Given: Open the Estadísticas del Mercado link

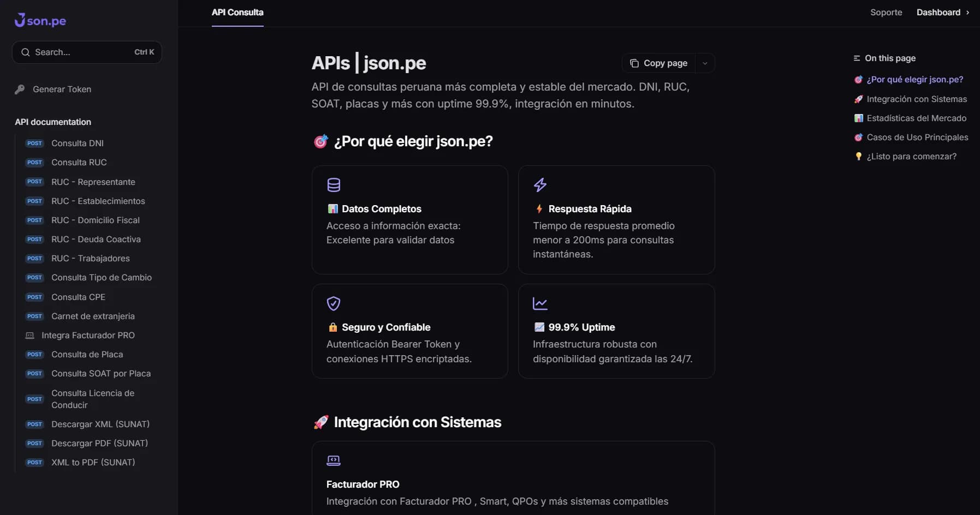Looking at the screenshot, I should coord(916,118).
